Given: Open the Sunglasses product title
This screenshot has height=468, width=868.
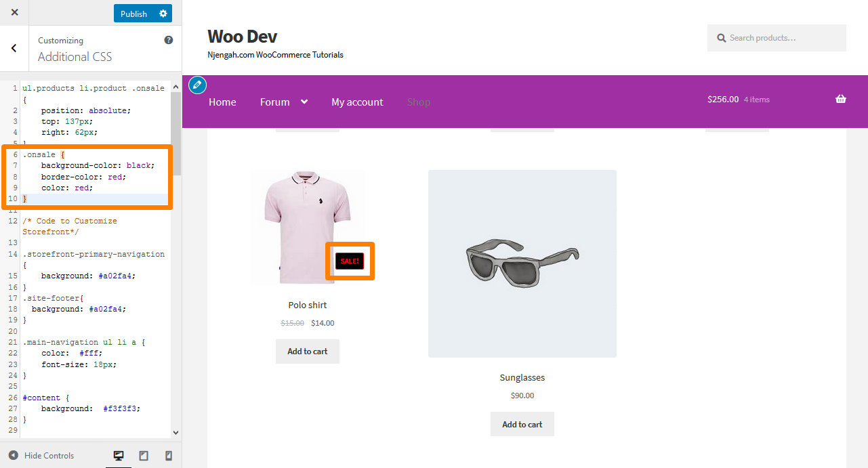Looking at the screenshot, I should coord(522,377).
